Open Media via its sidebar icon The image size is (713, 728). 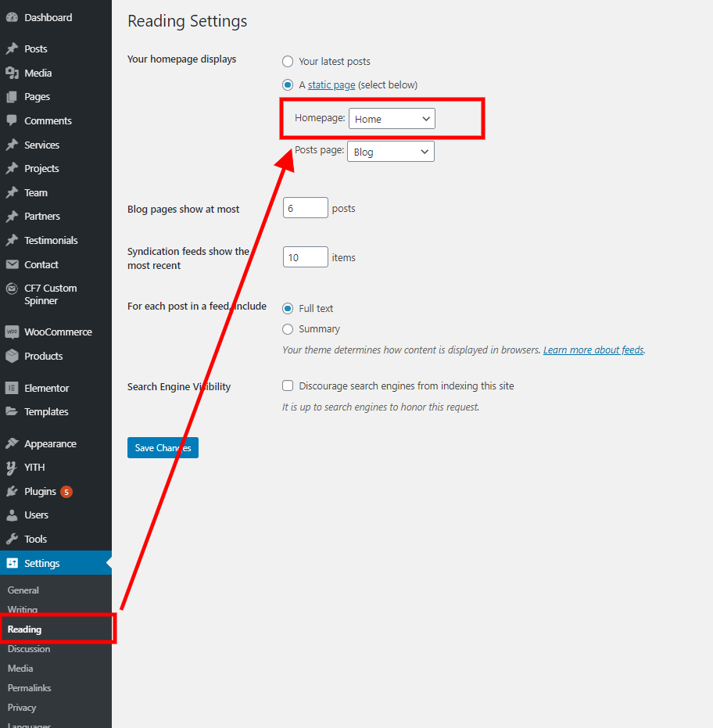[12, 73]
